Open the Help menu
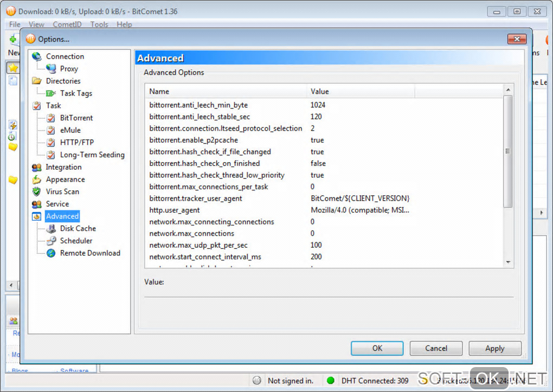Viewport: 553px width, 392px height. (124, 24)
